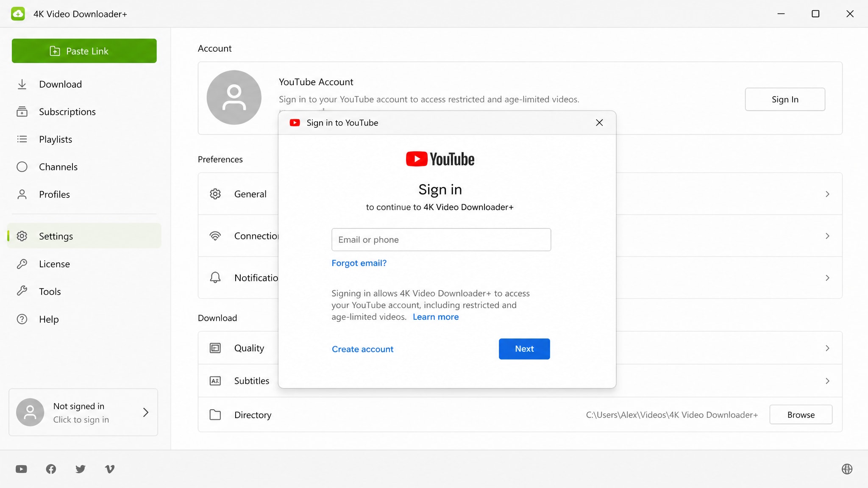Open the Download section in sidebar
Viewport: 868px width, 488px height.
click(x=84, y=84)
